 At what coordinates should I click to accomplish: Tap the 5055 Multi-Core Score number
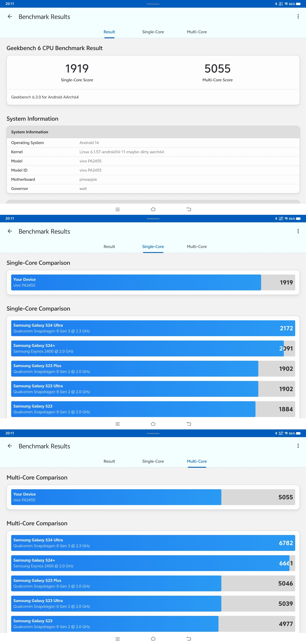point(217,69)
